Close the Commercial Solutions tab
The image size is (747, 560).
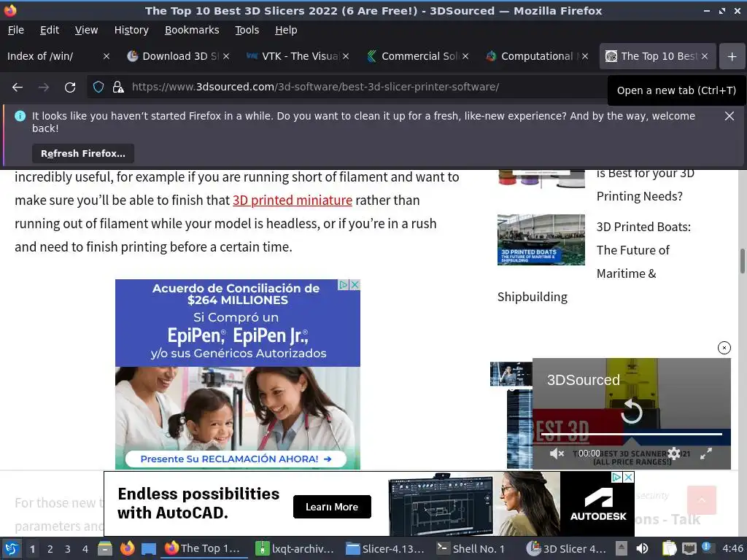(465, 56)
